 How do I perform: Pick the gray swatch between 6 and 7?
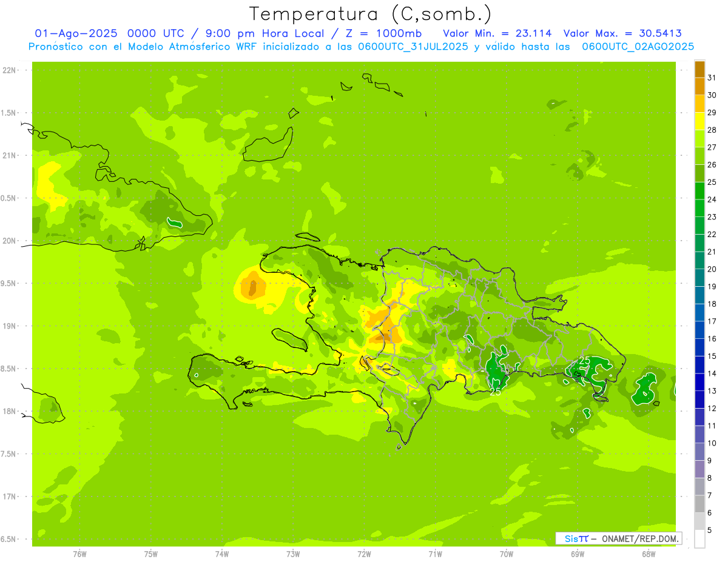[699, 504]
